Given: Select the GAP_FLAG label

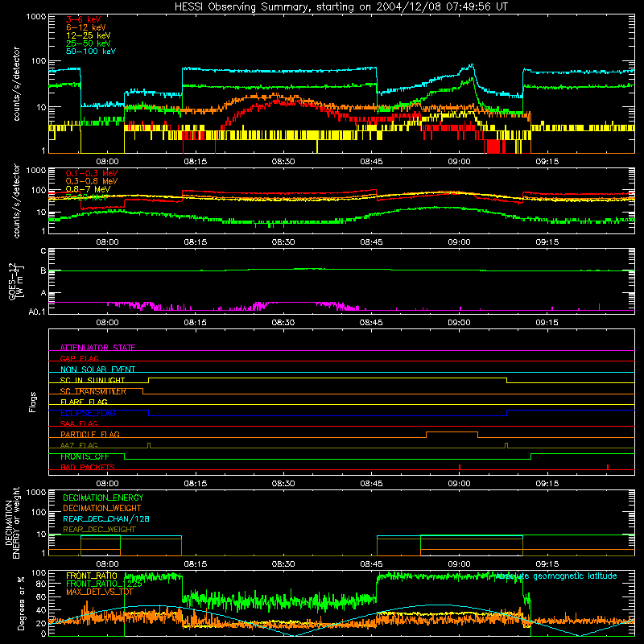Looking at the screenshot, I should point(79,358).
